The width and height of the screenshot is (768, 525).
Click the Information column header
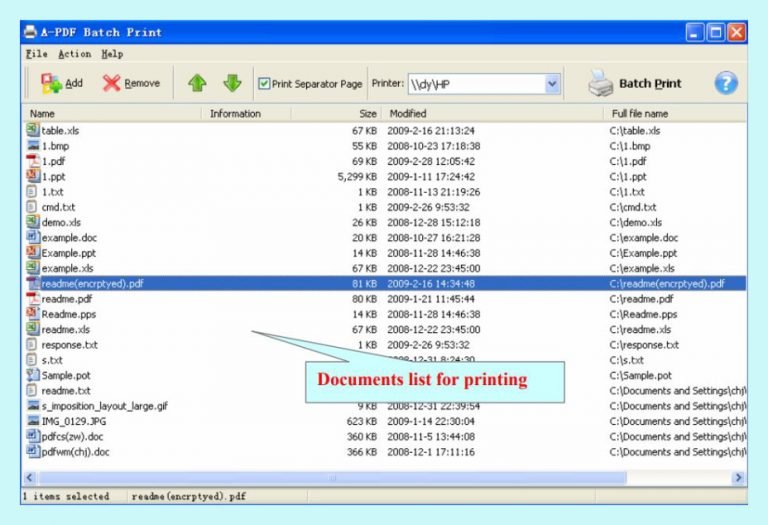pos(246,114)
